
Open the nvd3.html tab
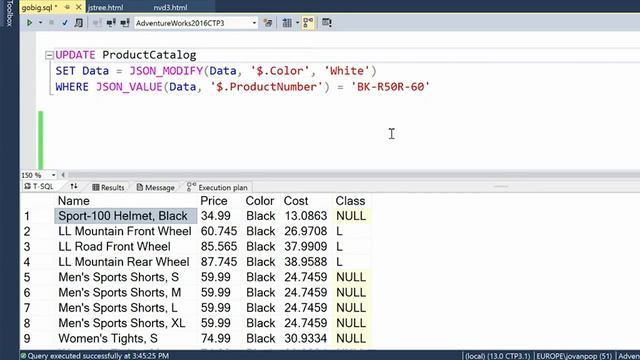[170, 7]
